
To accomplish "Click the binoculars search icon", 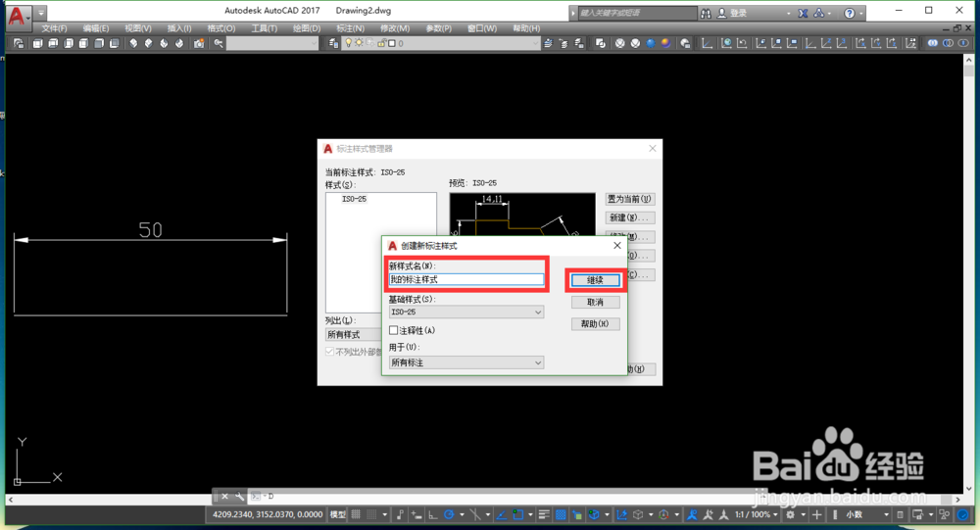I will 706,13.
